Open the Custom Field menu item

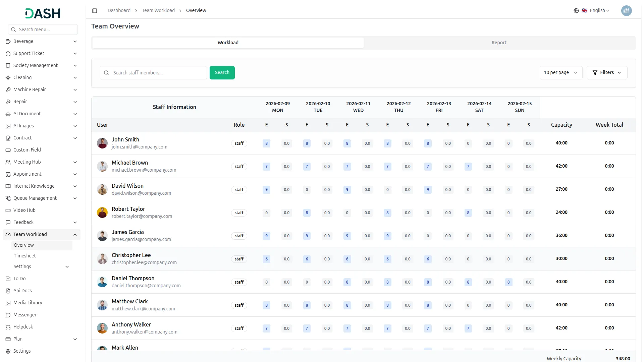point(42,150)
